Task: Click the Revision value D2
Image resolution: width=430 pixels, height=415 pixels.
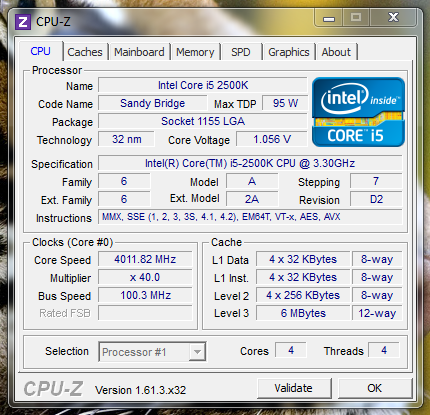Action: tap(376, 199)
